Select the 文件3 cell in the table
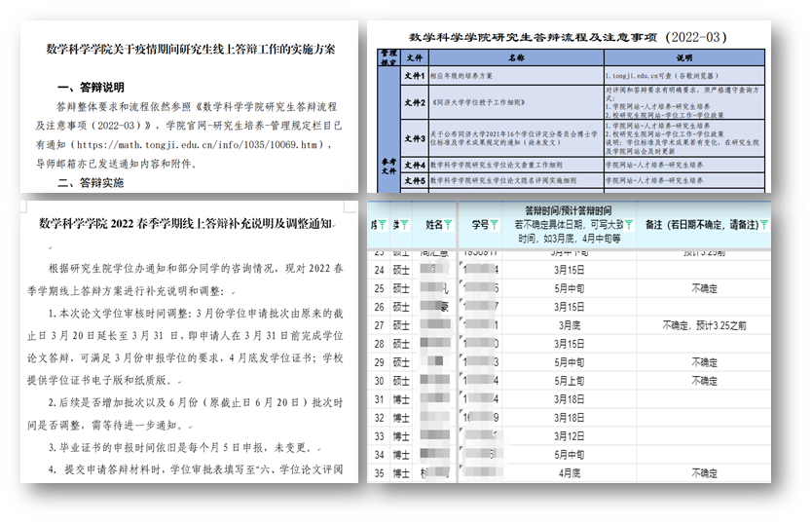Viewport: 812px width, 524px height. (416, 137)
